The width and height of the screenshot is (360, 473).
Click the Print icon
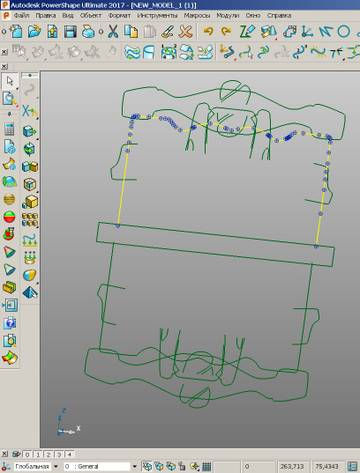(88, 32)
